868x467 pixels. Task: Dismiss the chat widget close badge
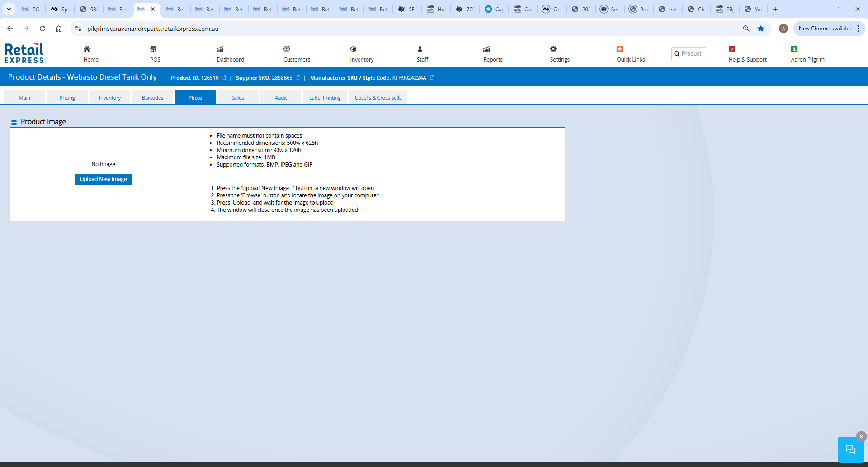point(861,436)
